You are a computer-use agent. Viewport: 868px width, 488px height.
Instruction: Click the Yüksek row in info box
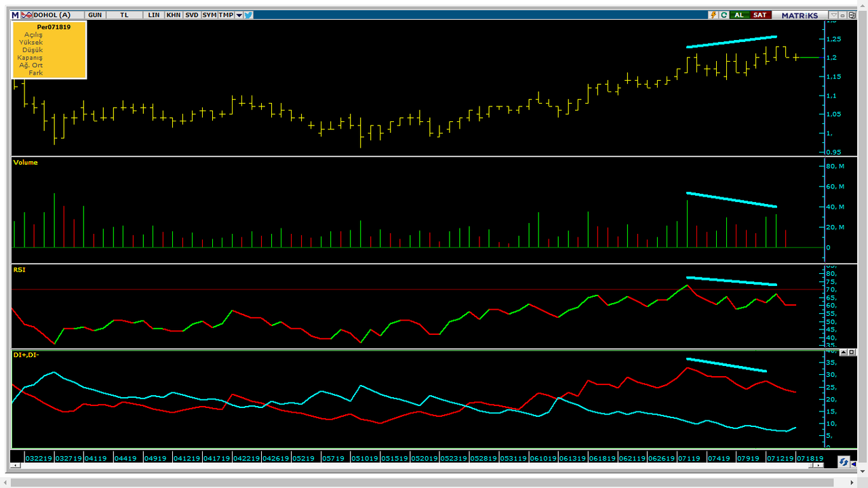click(x=31, y=42)
